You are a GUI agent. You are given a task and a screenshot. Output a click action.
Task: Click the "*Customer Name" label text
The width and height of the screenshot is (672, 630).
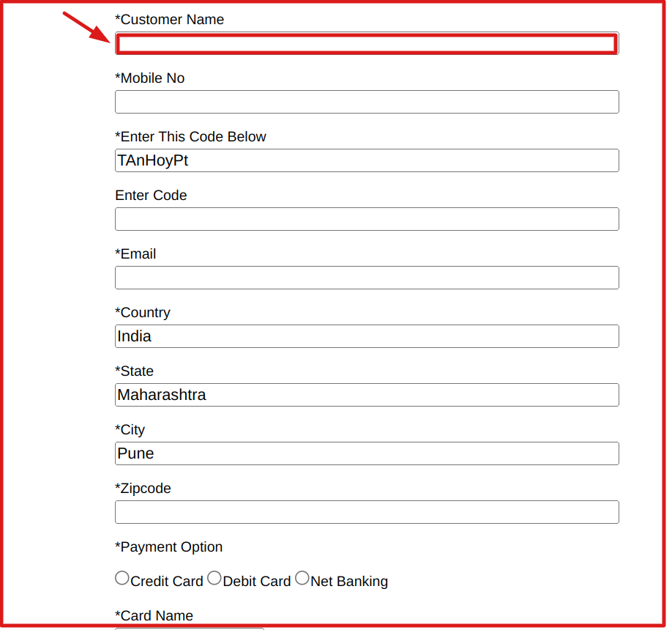pos(170,20)
